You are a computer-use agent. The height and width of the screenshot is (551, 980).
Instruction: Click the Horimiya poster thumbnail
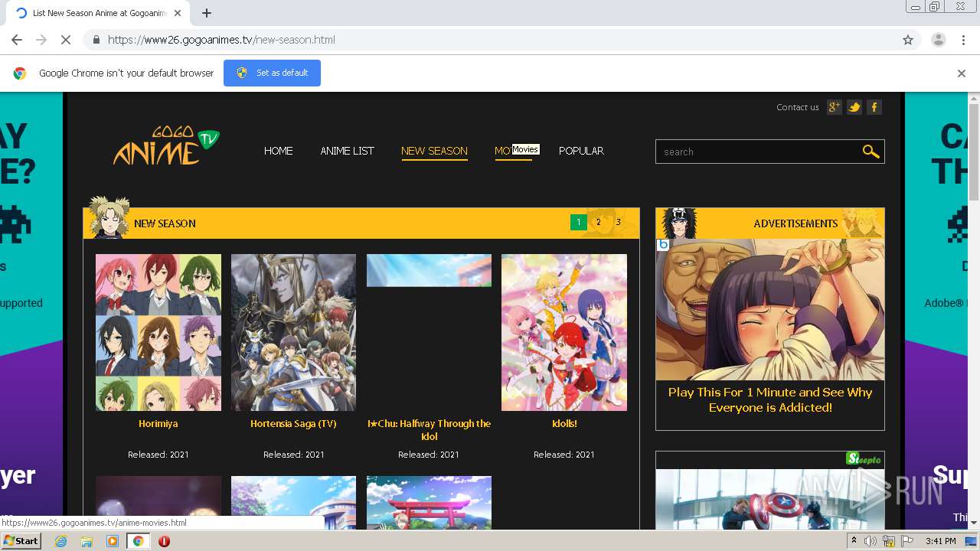[x=158, y=332]
